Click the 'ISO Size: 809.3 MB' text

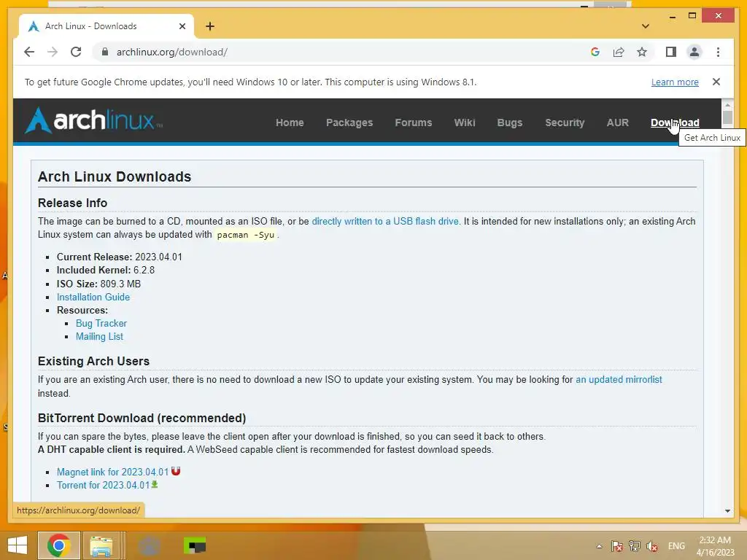click(98, 284)
